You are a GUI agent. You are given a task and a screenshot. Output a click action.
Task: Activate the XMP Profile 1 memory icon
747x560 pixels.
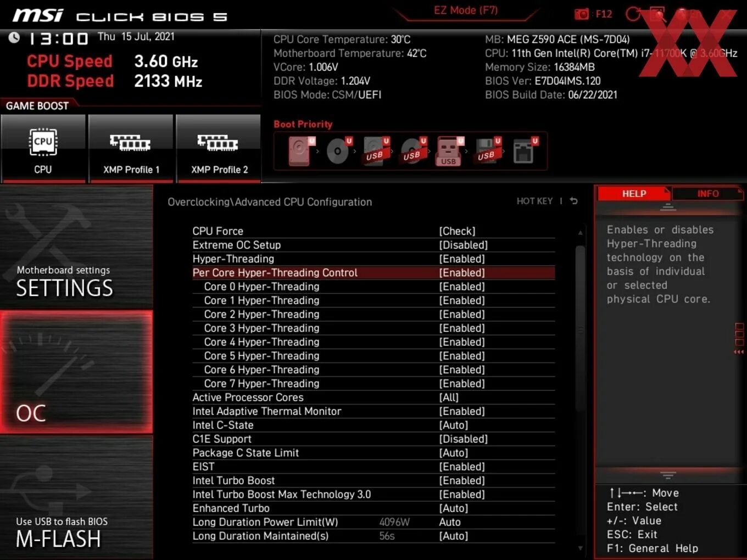131,143
